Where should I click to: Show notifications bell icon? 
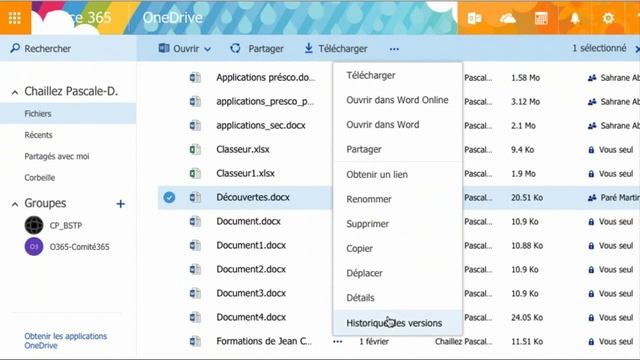point(575,18)
